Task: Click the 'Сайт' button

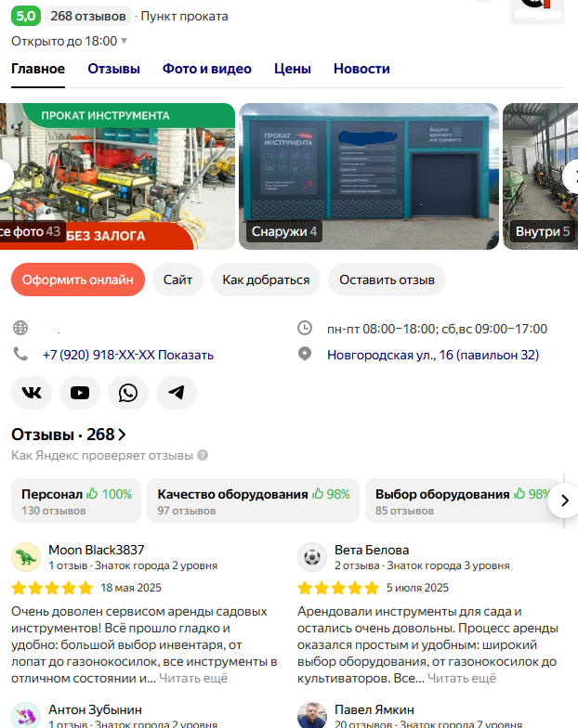Action: pos(177,279)
